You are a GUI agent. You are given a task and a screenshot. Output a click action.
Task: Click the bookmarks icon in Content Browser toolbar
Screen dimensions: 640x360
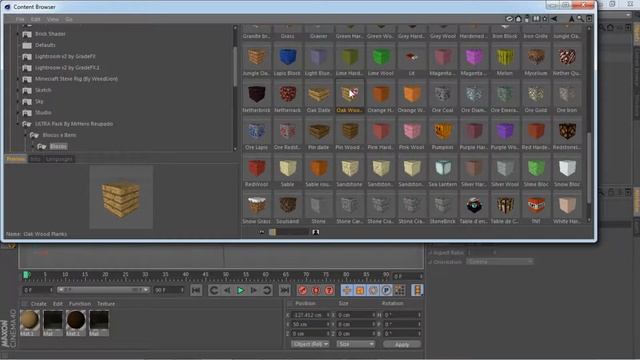536,19
